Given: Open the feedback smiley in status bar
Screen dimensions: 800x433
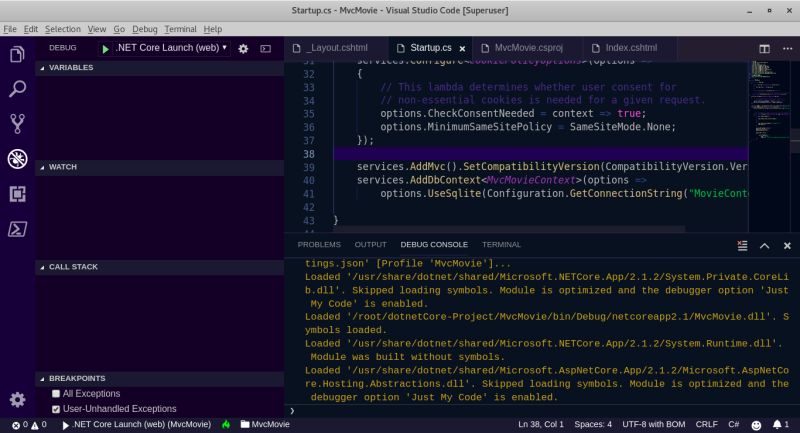Looking at the screenshot, I should point(756,424).
